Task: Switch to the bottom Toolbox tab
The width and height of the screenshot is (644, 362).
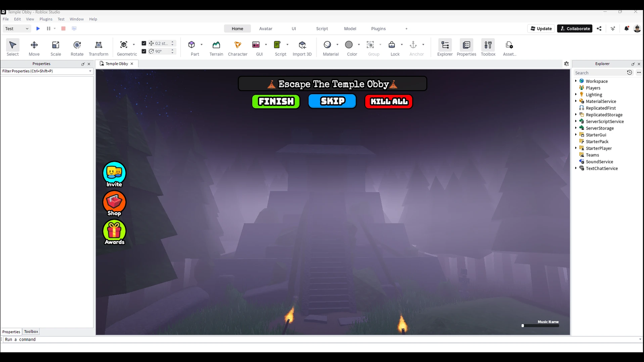Action: coord(31,332)
